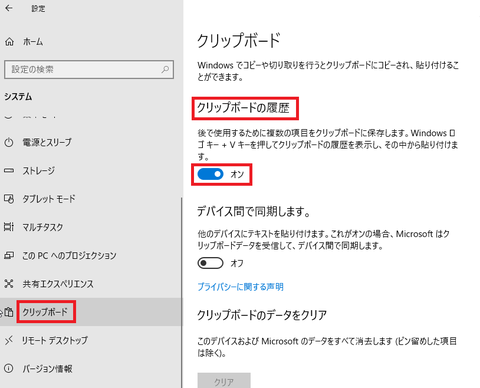Click the info icon beside バージョン情報
This screenshot has width=480, height=388.
pos(9,368)
